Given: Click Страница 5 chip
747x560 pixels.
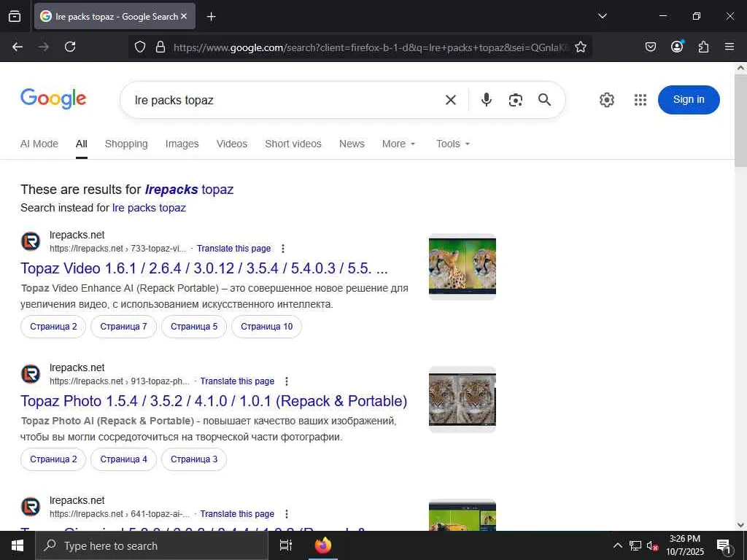Looking at the screenshot, I should (194, 327).
